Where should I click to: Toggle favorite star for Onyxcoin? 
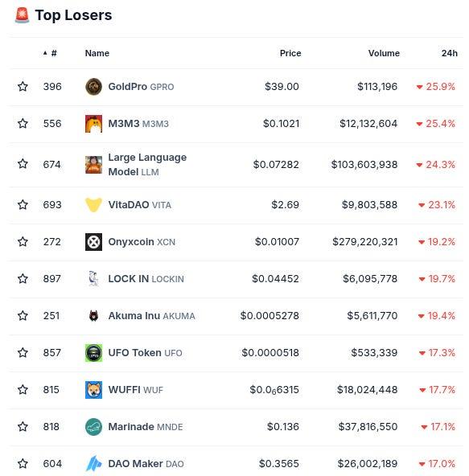coord(23,242)
